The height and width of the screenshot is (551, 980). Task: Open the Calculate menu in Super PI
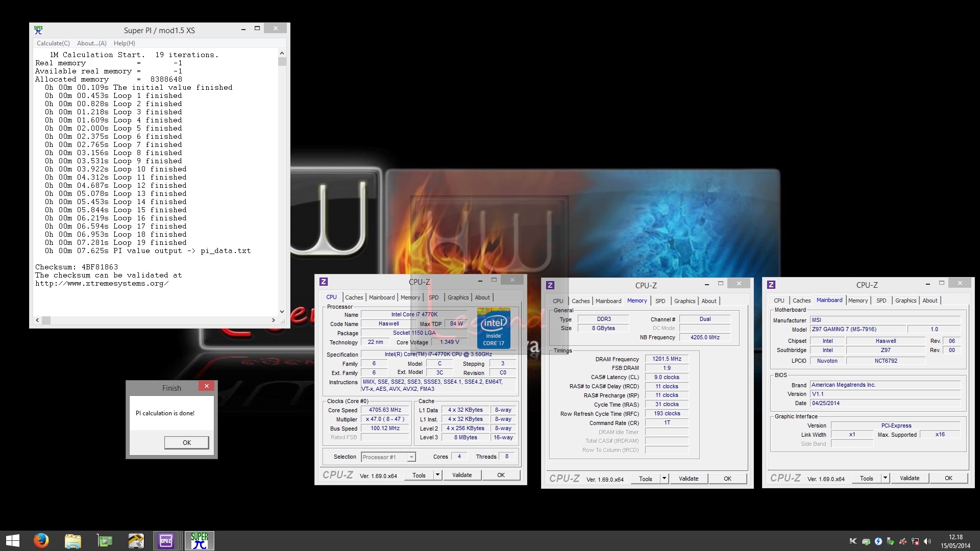point(53,43)
